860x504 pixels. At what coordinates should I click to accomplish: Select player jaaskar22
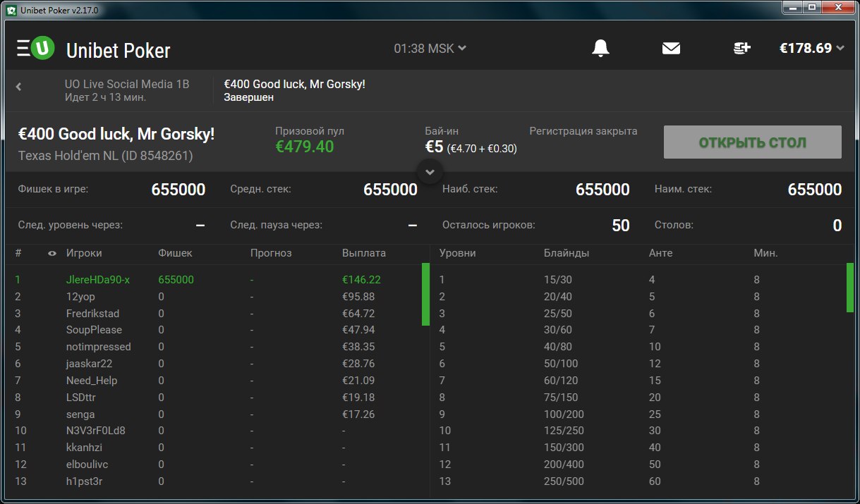coord(89,364)
